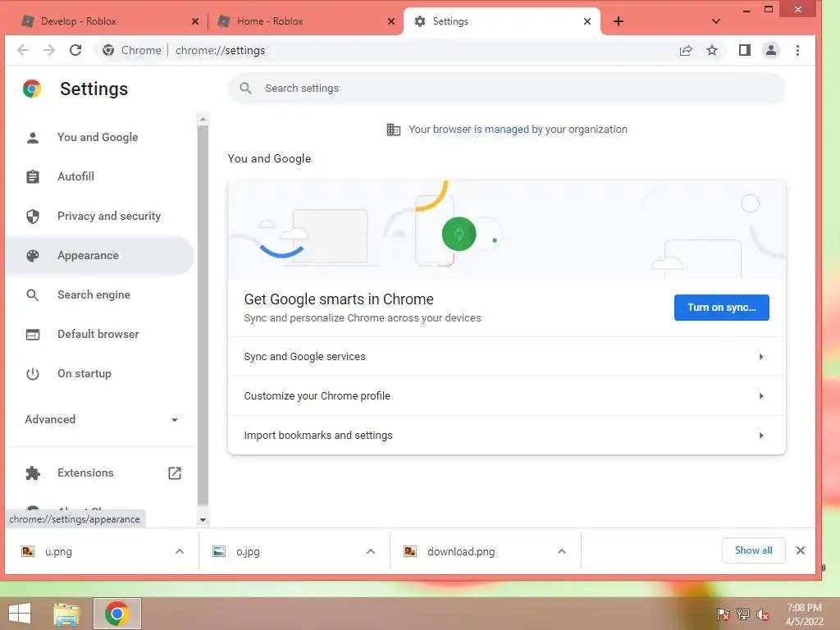Close the downloads bar
840x630 pixels.
(x=801, y=550)
